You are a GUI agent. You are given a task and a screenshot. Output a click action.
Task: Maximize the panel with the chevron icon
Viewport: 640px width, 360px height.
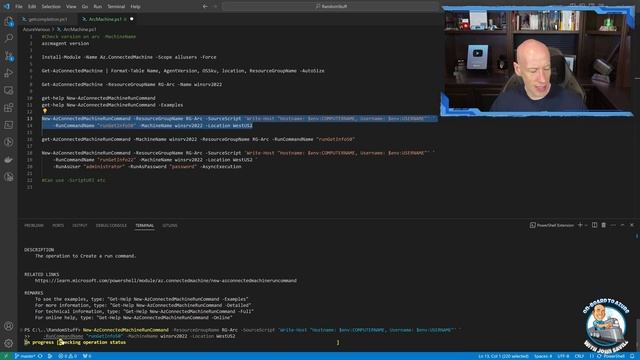622,225
